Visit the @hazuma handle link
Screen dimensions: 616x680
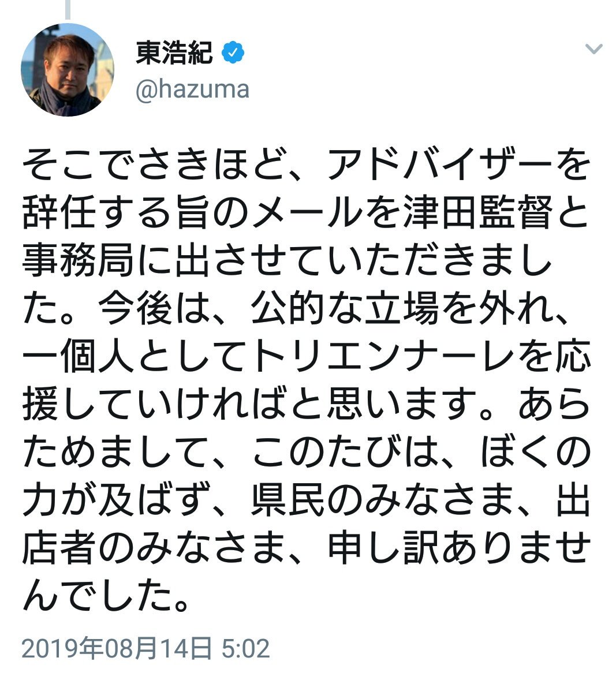(x=193, y=90)
